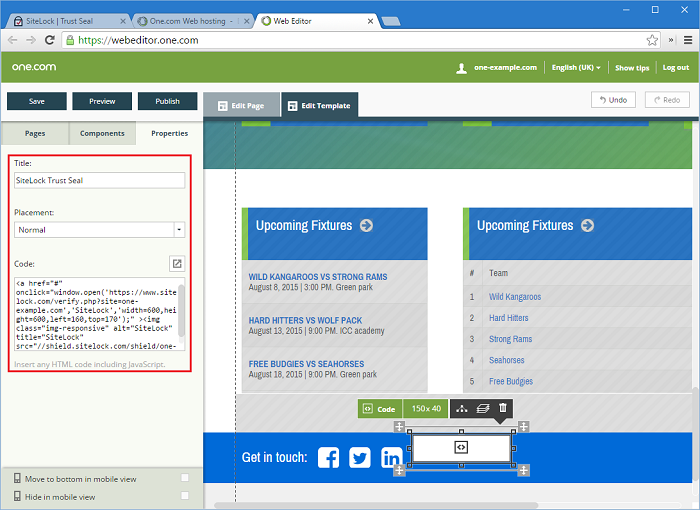Open a new browser tab

coord(391,21)
